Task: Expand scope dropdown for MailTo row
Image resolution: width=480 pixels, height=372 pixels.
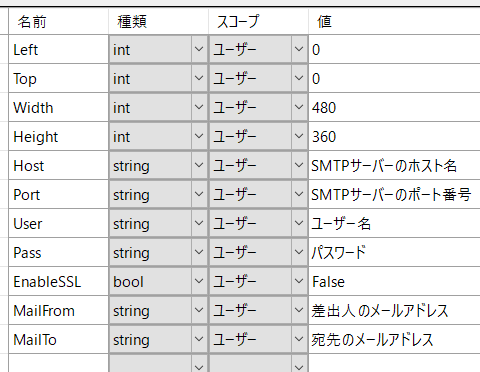Action: coord(299,339)
